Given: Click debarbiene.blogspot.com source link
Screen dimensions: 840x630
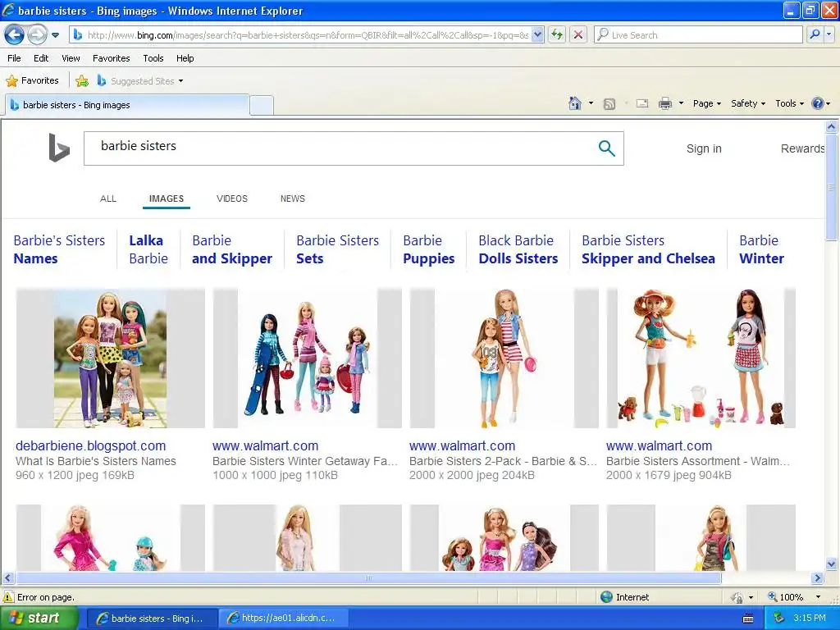Looking at the screenshot, I should (90, 445).
